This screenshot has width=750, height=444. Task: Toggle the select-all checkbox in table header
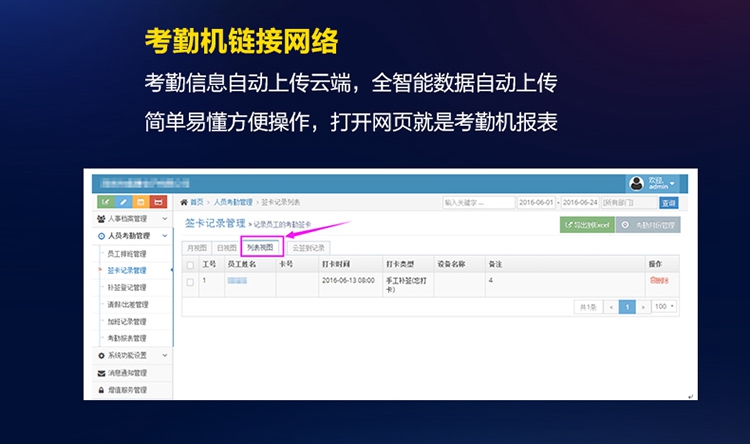pyautogui.click(x=190, y=265)
